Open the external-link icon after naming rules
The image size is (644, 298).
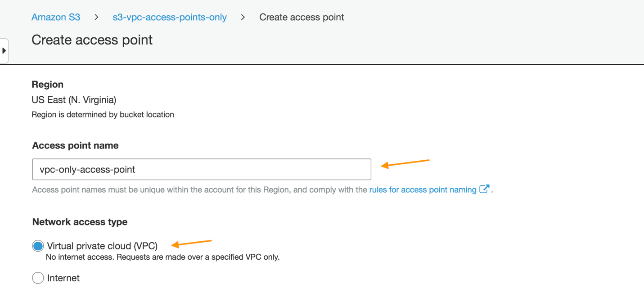pos(485,190)
